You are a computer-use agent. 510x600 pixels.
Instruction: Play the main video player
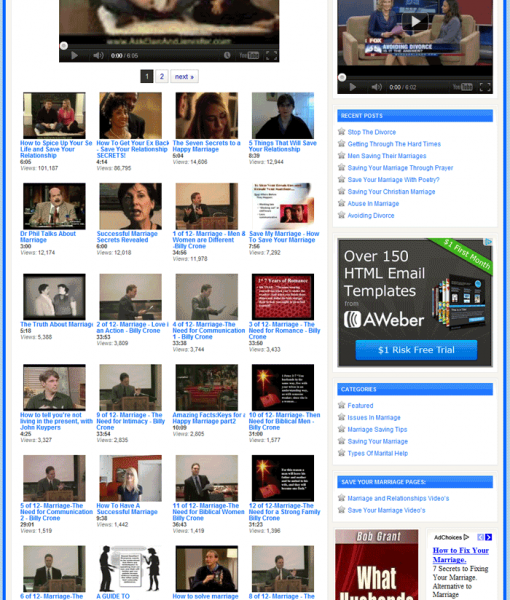74,55
